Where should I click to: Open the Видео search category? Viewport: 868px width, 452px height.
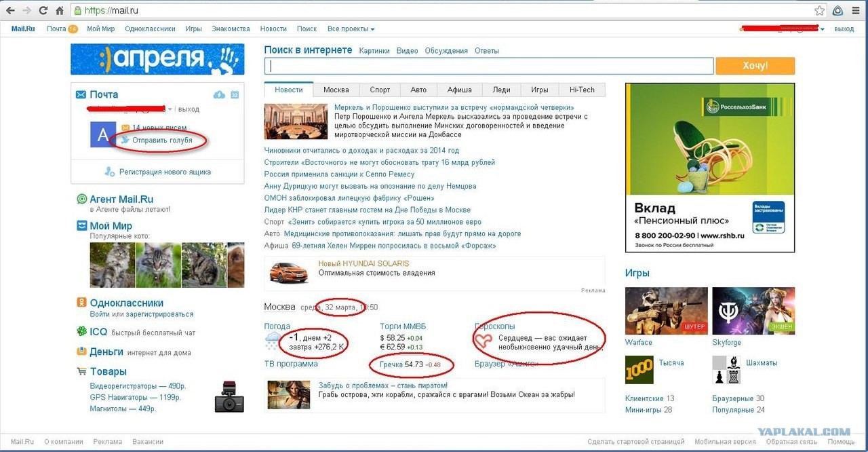[407, 51]
